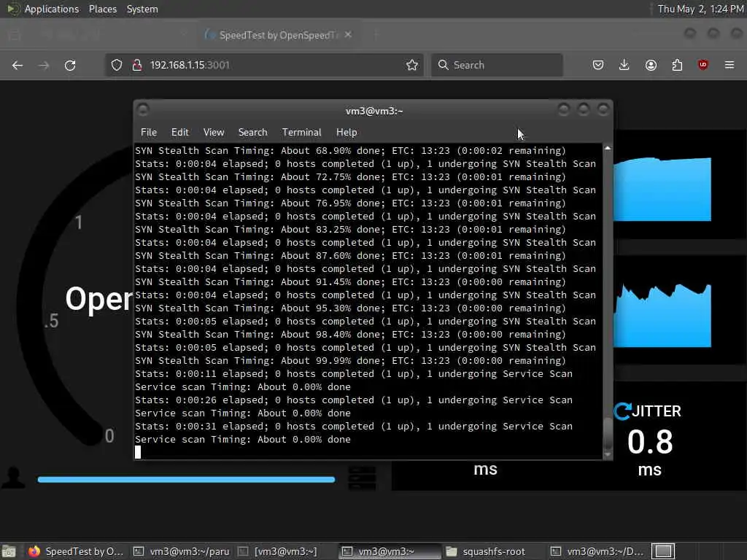Image resolution: width=747 pixels, height=560 pixels.
Task: Click the date and time clock
Action: (x=700, y=9)
